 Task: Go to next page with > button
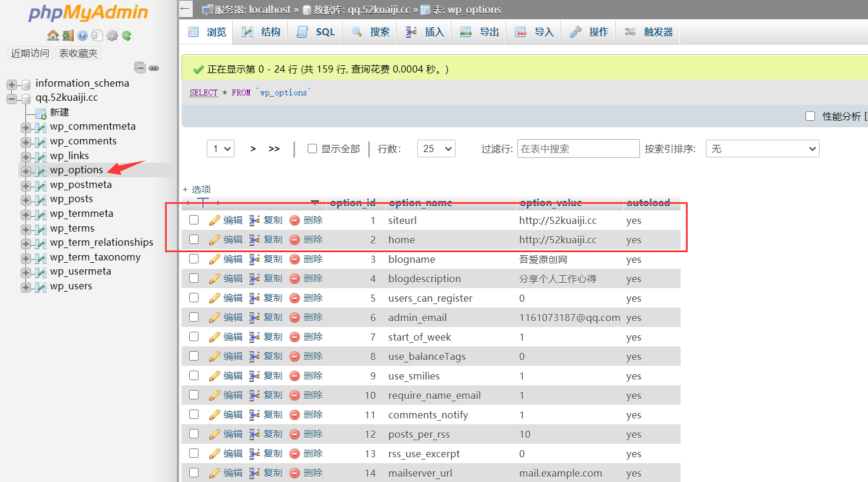pos(253,148)
